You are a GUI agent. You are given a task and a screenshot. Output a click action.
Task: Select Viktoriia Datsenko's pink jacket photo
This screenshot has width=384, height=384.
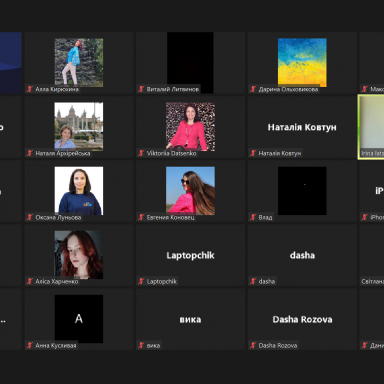[190, 126]
